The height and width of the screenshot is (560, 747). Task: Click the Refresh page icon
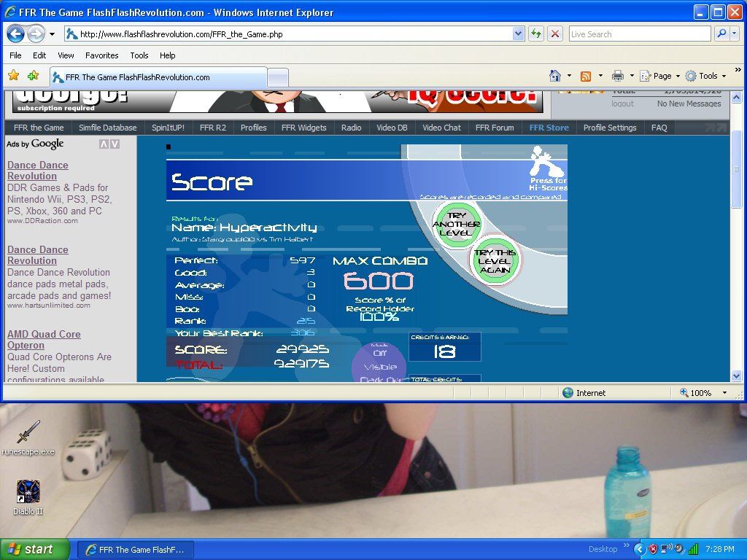point(536,34)
